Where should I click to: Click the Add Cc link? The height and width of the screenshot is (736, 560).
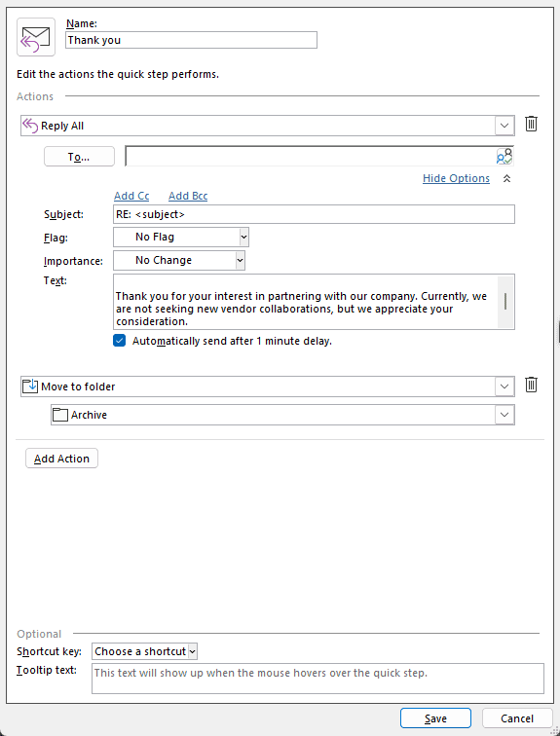[x=131, y=196]
